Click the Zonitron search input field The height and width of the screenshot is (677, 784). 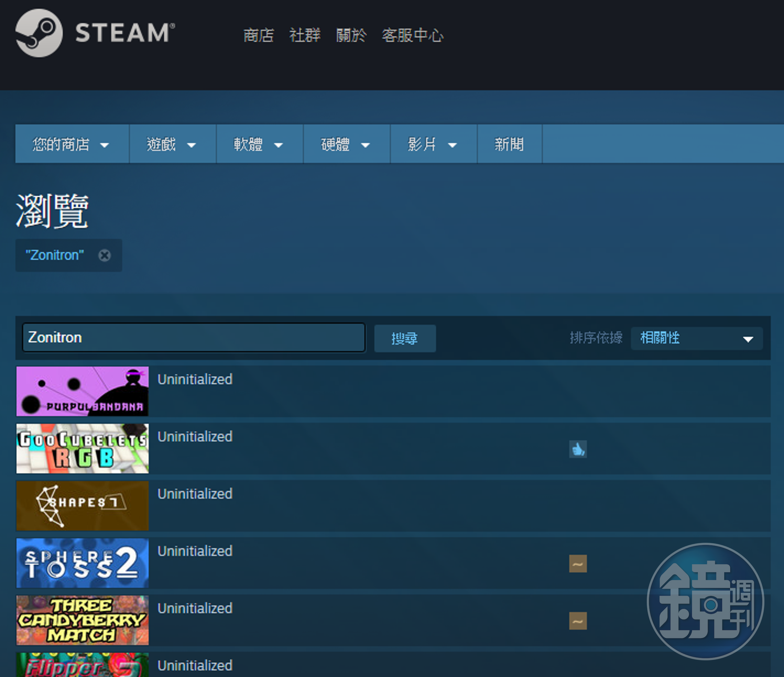[194, 337]
